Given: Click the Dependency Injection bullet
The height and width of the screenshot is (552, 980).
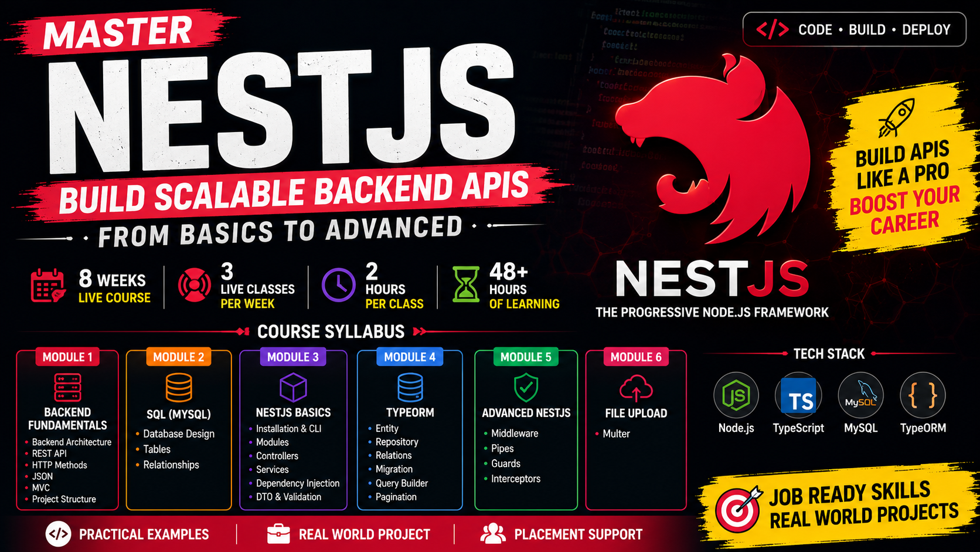Looking at the screenshot, I should click(298, 483).
